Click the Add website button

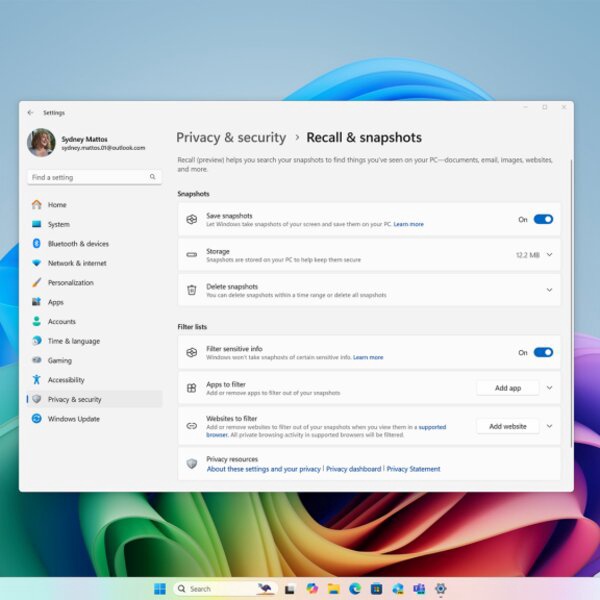tap(508, 426)
